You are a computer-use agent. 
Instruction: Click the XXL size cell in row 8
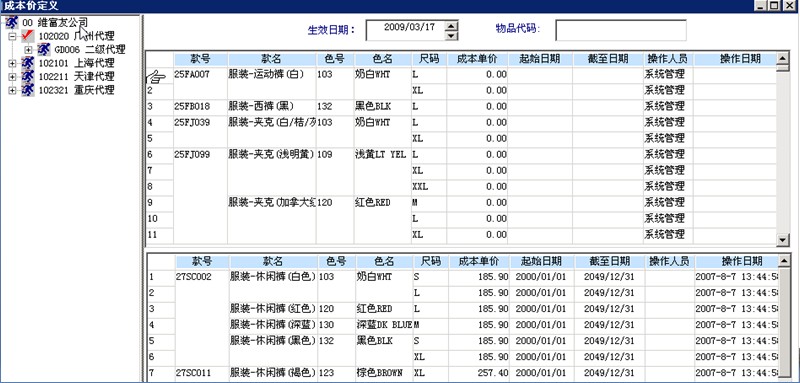pyautogui.click(x=429, y=187)
